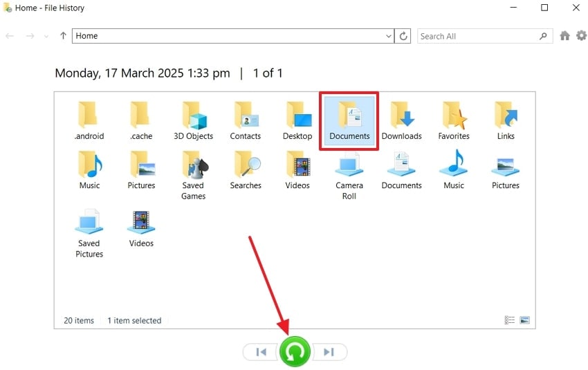Click the Home icon in the toolbar
Image resolution: width=588 pixels, height=370 pixels.
pos(564,36)
